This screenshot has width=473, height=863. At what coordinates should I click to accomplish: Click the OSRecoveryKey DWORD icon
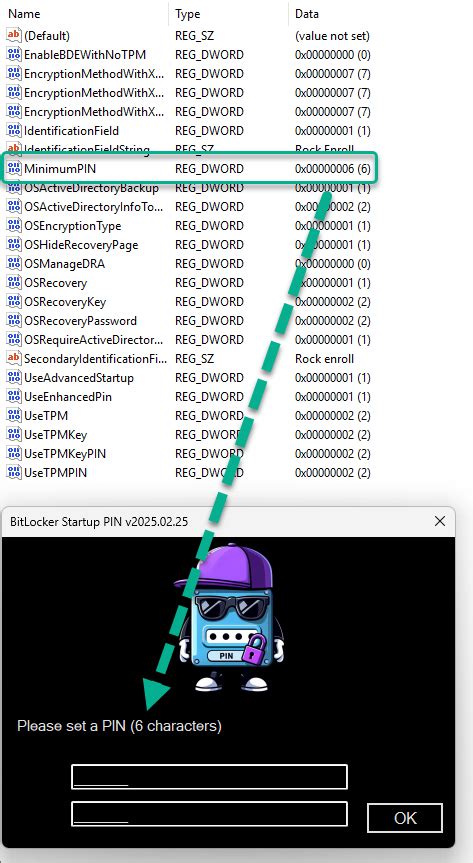[14, 302]
